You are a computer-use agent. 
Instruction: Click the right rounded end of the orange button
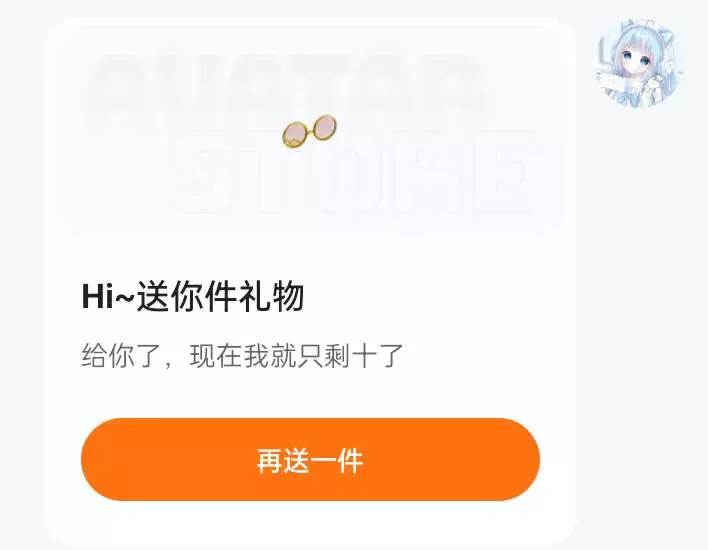pos(517,459)
